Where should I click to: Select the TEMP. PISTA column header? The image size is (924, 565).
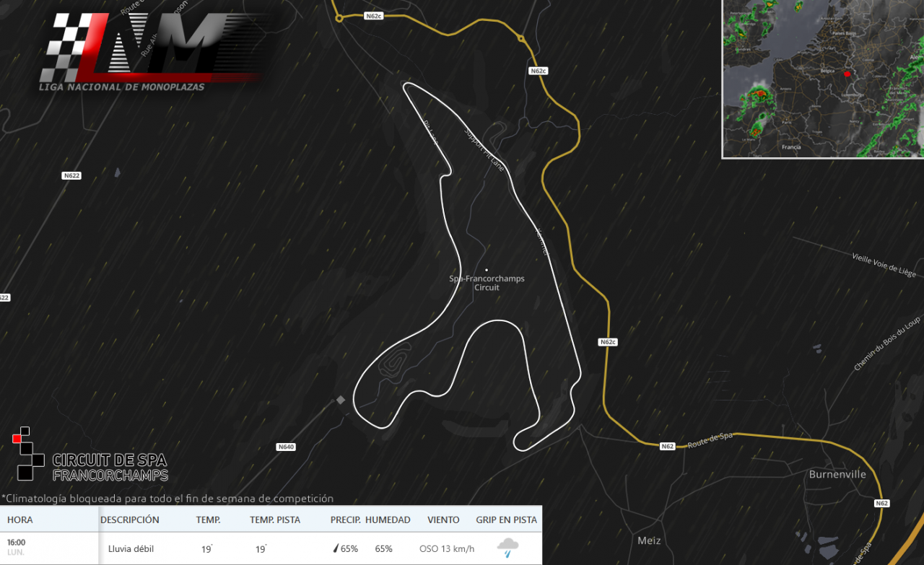click(x=275, y=520)
